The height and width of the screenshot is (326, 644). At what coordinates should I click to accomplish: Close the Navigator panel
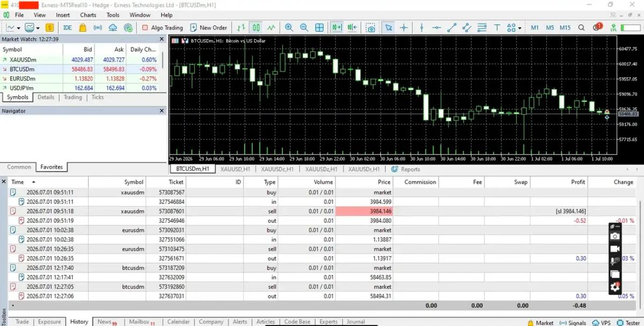(162, 111)
